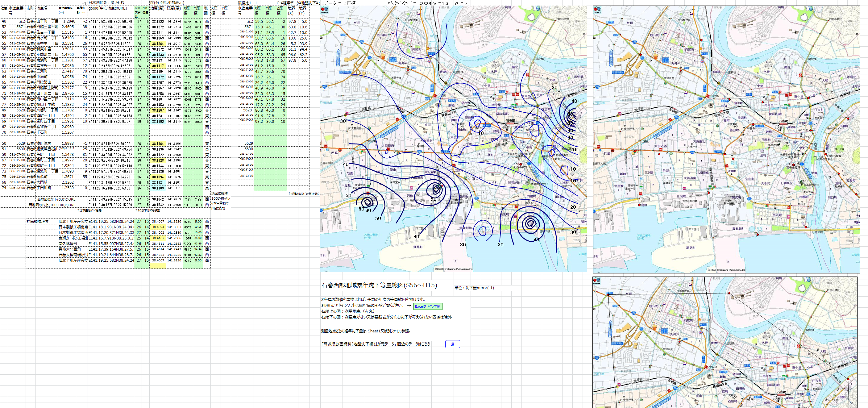Select the yellow latitude cell 38.4364
868x408 pixels.
[158, 44]
